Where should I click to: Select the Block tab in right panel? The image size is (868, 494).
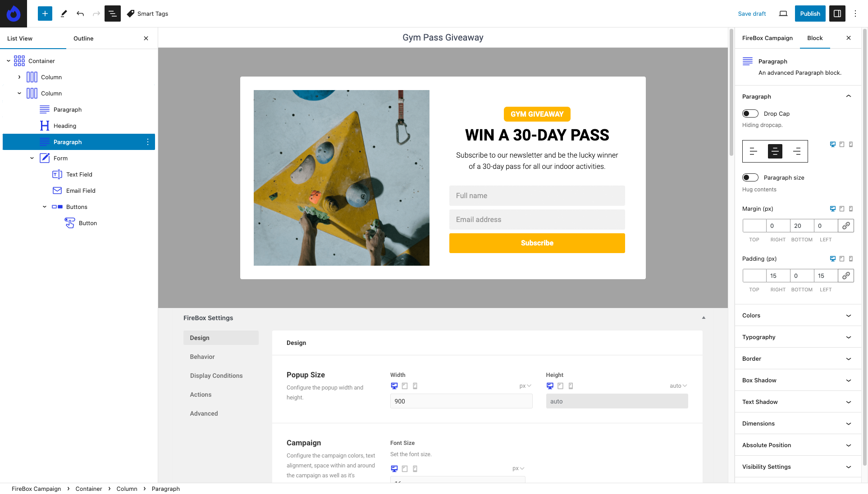[815, 38]
